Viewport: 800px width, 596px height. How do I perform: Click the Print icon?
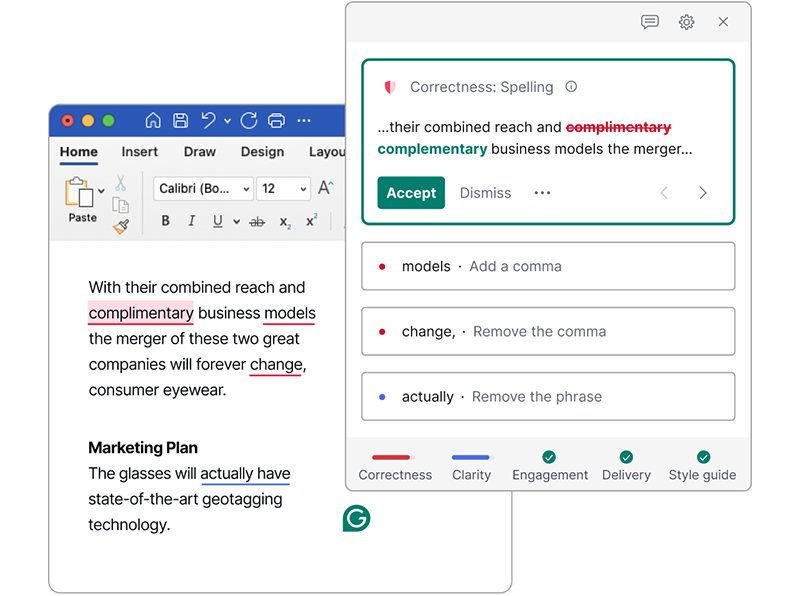276,120
